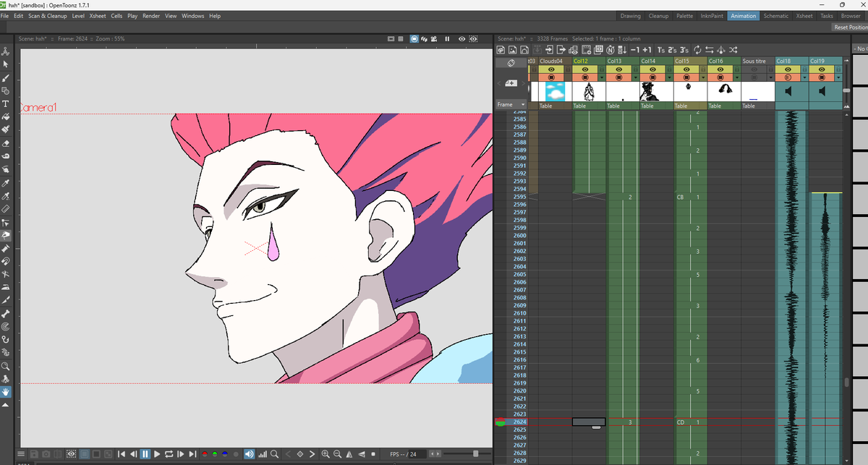Jump to the first frame
The height and width of the screenshot is (465, 868).
(x=122, y=454)
